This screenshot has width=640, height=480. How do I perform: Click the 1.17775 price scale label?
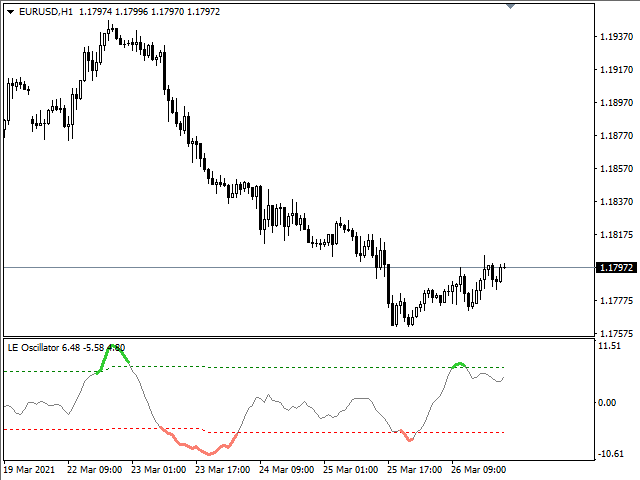coord(616,301)
